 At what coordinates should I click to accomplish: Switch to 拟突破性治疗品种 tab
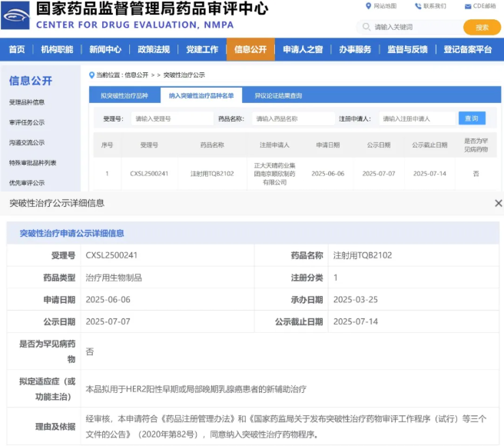(124, 96)
